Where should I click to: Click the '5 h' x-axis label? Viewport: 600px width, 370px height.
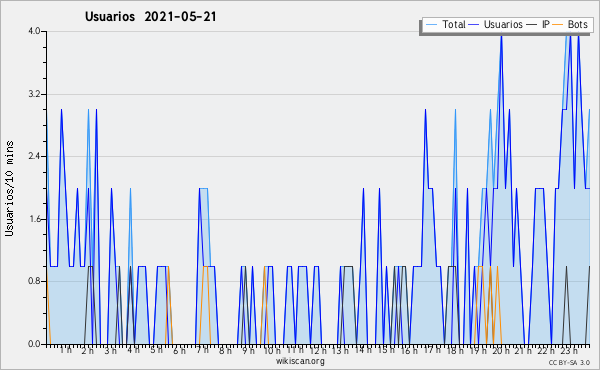point(156,350)
